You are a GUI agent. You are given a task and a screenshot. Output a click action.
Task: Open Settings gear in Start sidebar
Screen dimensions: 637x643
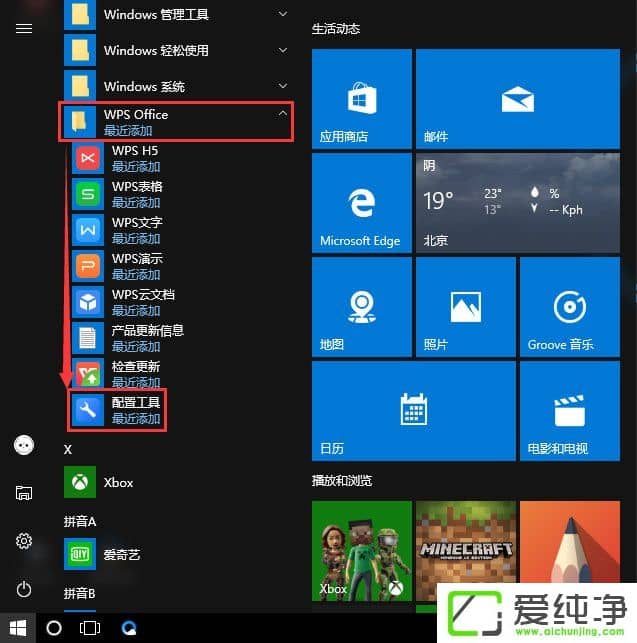pyautogui.click(x=24, y=541)
